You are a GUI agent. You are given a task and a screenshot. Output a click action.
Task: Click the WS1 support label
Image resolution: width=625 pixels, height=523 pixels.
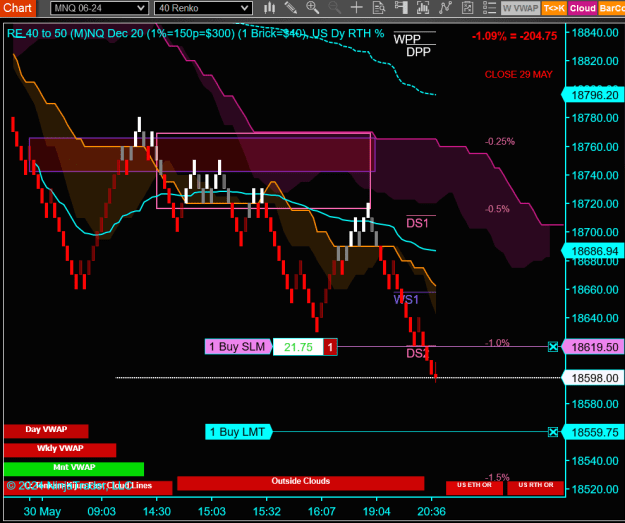pos(406,299)
